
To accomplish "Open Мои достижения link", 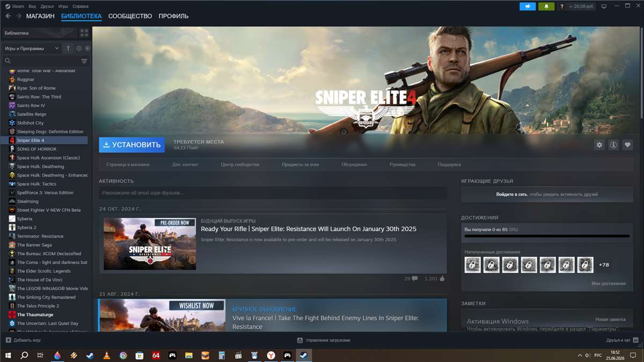I will (609, 284).
